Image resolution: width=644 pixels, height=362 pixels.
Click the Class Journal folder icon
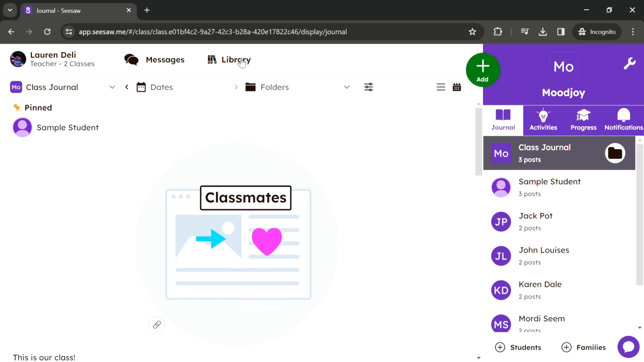click(x=615, y=153)
